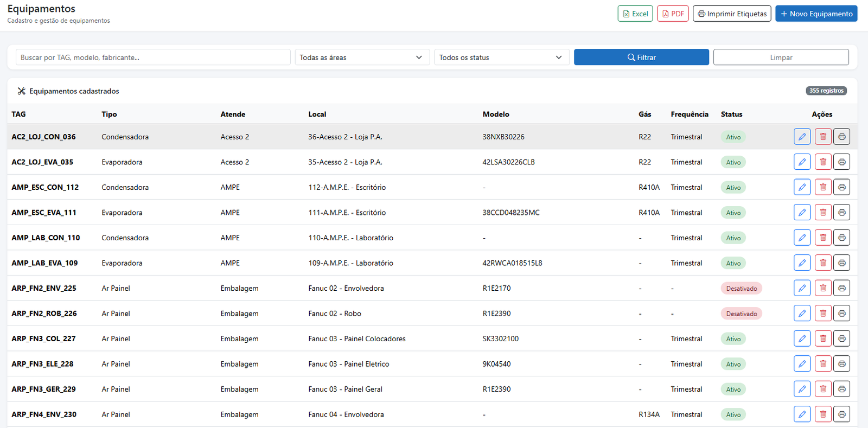Viewport: 868px width, 428px height.
Task: Delete equipment AMP_ESC_CON_112
Action: pos(823,187)
